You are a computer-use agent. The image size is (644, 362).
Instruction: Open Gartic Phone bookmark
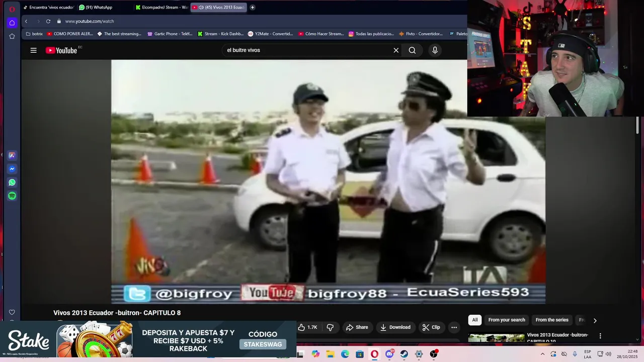click(x=170, y=34)
